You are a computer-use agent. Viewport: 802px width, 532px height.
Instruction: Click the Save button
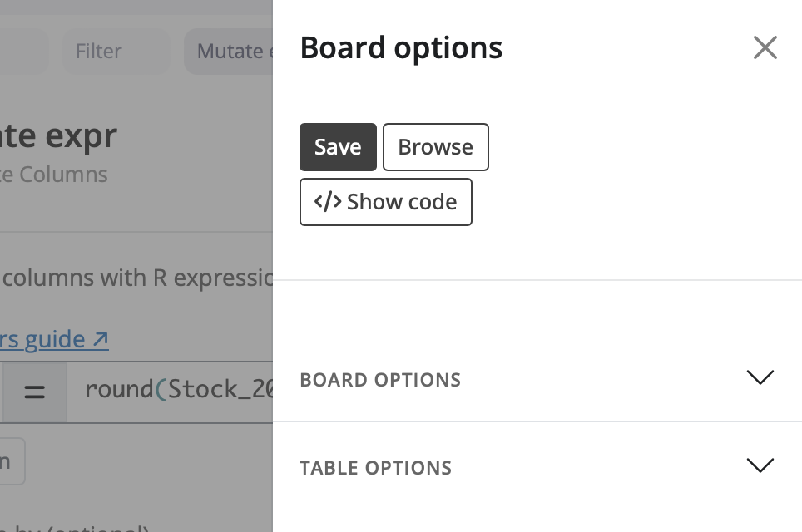tap(338, 147)
